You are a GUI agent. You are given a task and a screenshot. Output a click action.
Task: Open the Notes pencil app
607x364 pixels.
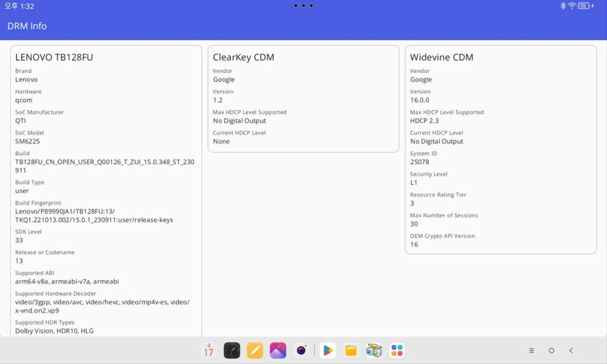pos(255,350)
